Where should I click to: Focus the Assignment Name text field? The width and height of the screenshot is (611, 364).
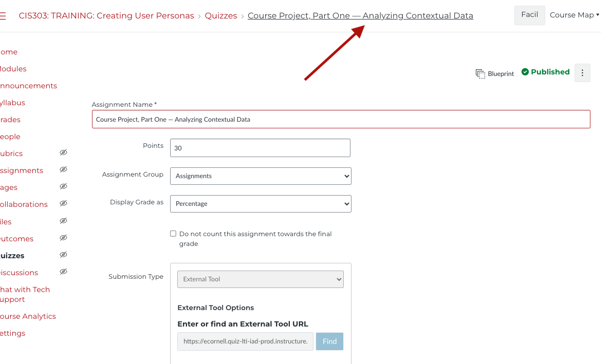[341, 119]
